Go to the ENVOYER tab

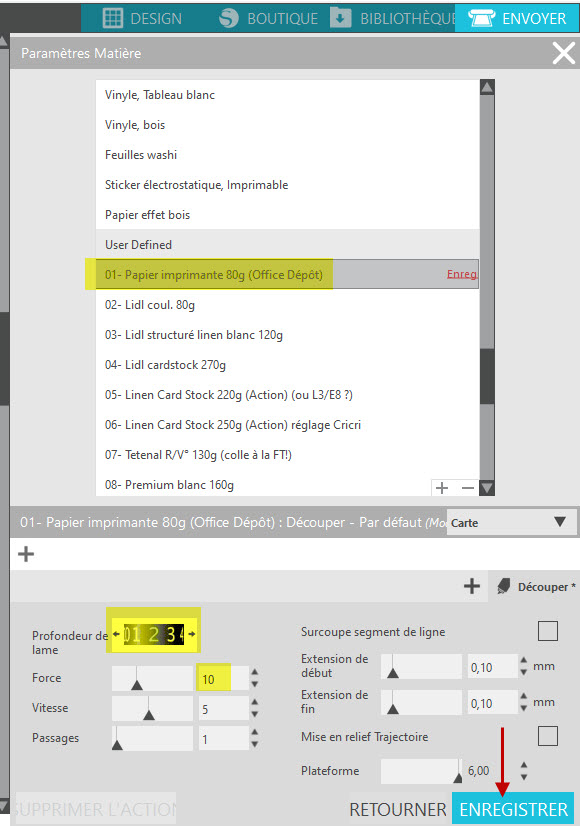tap(517, 18)
